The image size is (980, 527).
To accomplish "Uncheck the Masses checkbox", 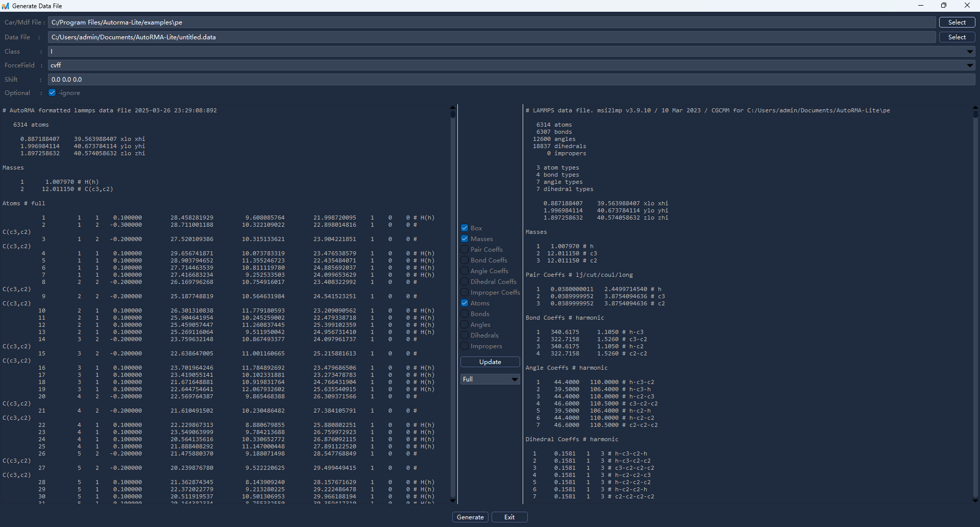I will point(464,238).
